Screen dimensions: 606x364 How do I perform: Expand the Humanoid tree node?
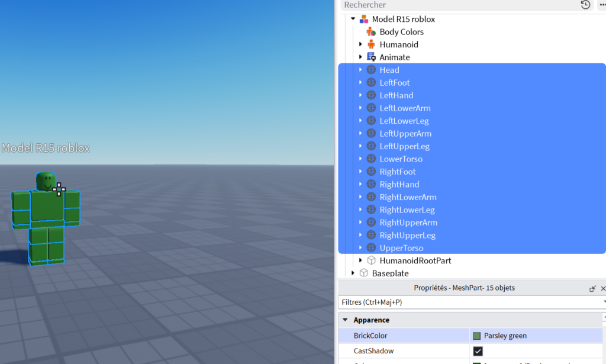point(360,44)
